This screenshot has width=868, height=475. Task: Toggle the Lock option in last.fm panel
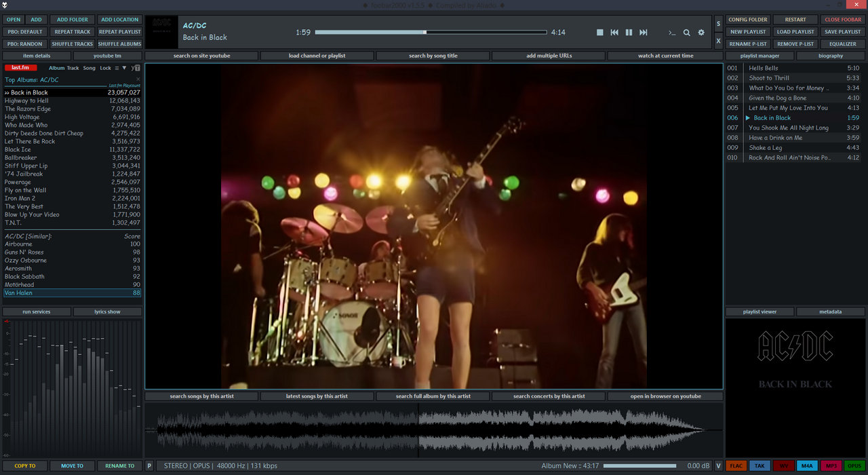click(x=105, y=68)
